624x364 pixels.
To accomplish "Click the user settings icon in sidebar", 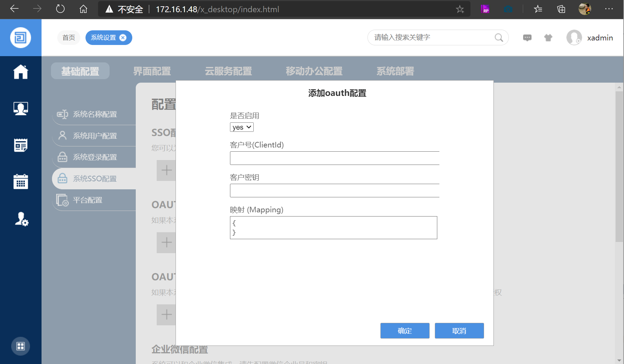I will [x=21, y=219].
